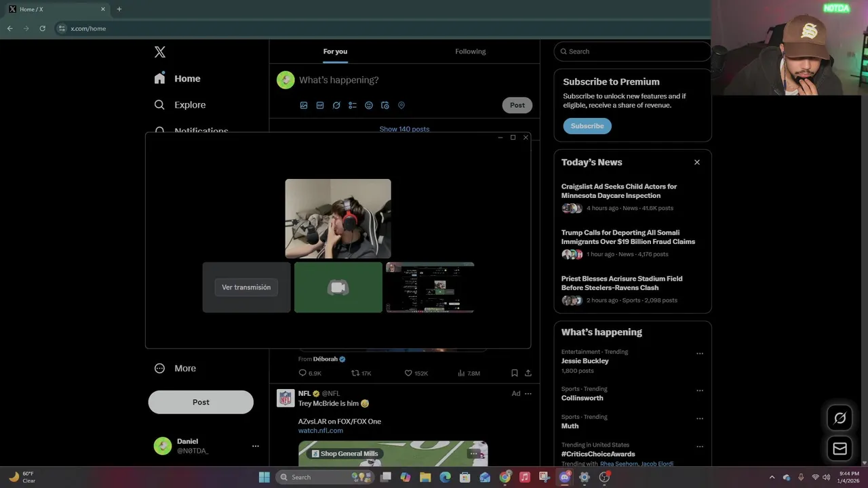Like the post with 152K likes
This screenshot has width=868, height=488.
click(416, 373)
